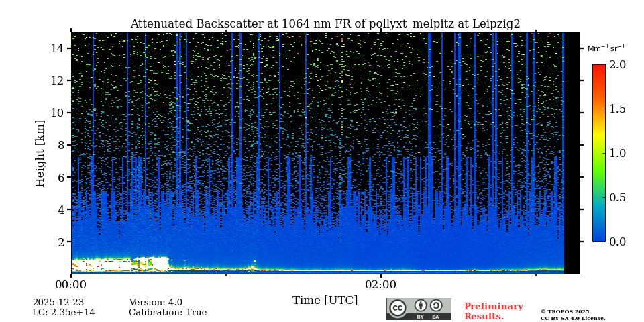Open the CC BY SA 4.0 License text
The image size is (644, 322).
(x=573, y=319)
